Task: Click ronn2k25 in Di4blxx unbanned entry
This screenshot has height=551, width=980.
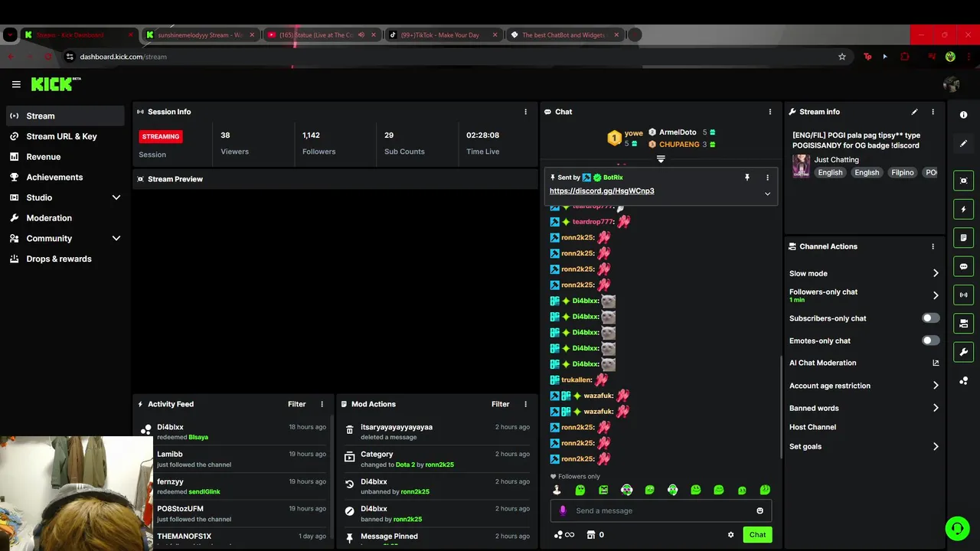Action: point(415,491)
